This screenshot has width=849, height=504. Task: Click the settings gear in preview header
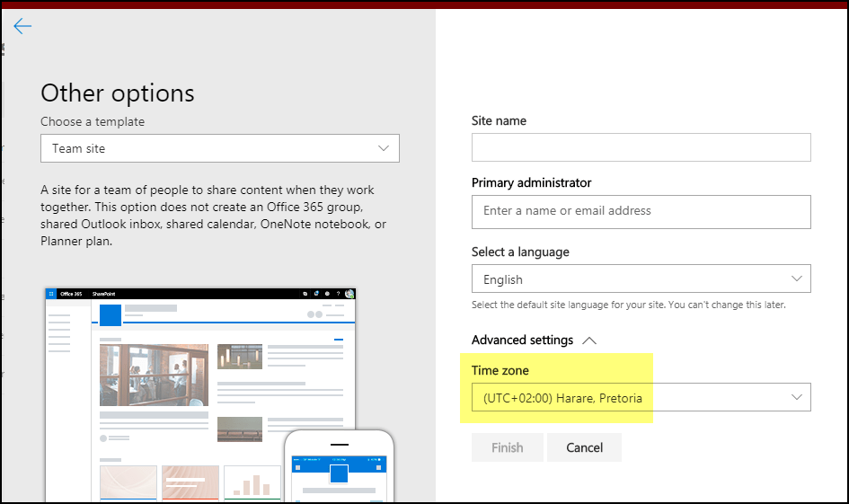click(327, 294)
